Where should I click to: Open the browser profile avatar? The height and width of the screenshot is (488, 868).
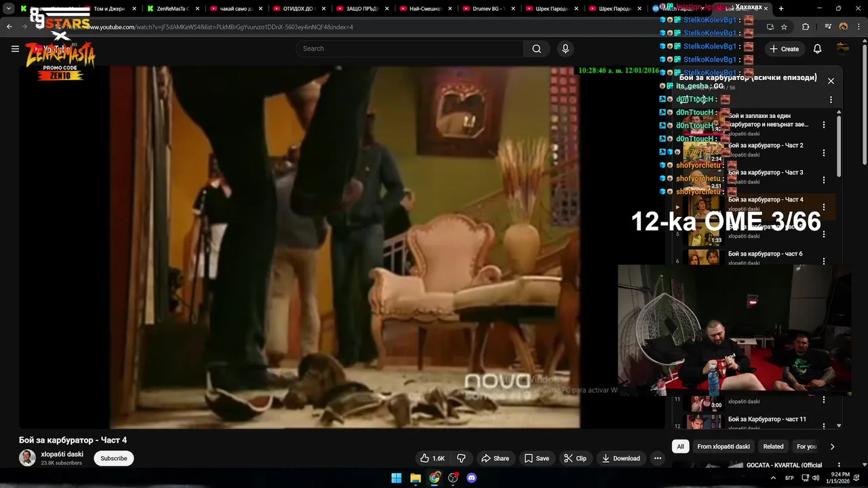point(844,27)
